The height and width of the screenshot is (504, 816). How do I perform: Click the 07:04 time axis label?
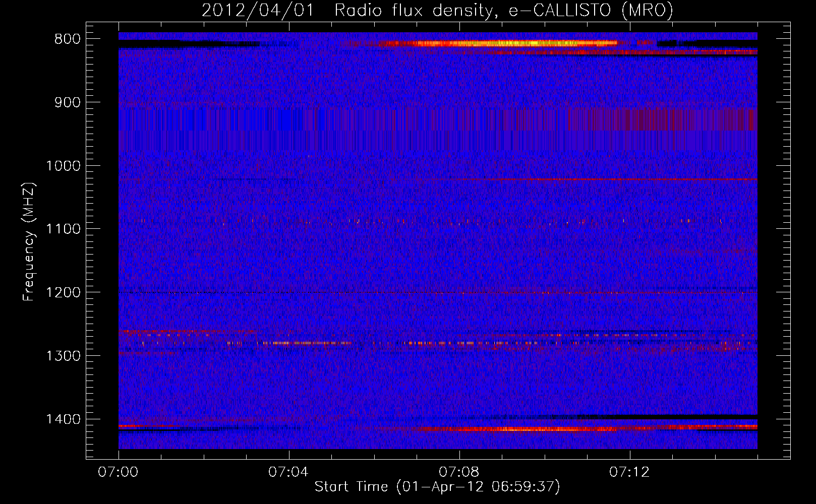click(x=288, y=472)
